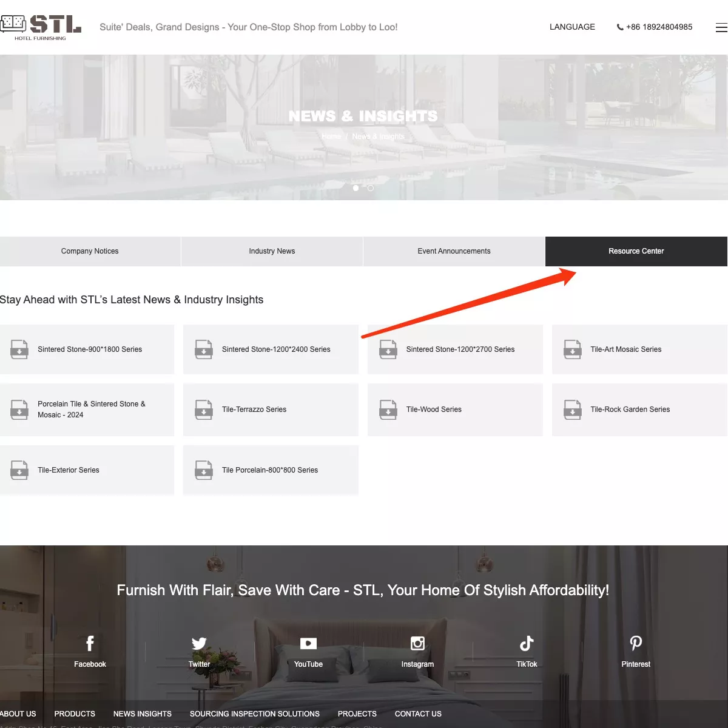Open Tile-Exterior Series text link
The width and height of the screenshot is (728, 728).
pyautogui.click(x=69, y=470)
